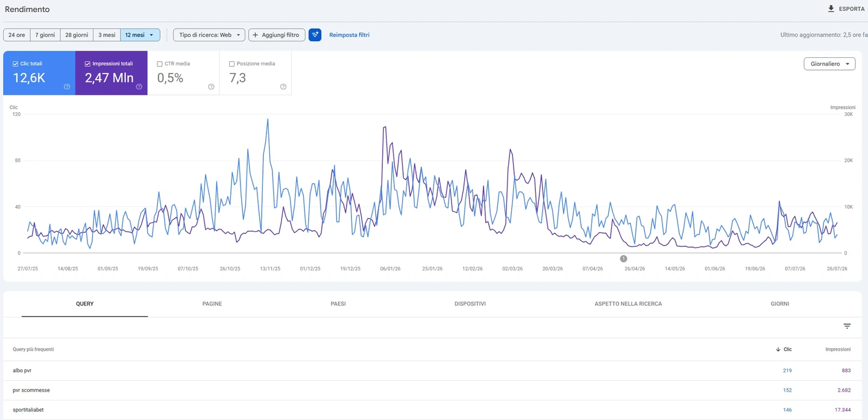Viewport: 868px width, 420px height.
Task: Click the Rendimento page title
Action: [27, 10]
